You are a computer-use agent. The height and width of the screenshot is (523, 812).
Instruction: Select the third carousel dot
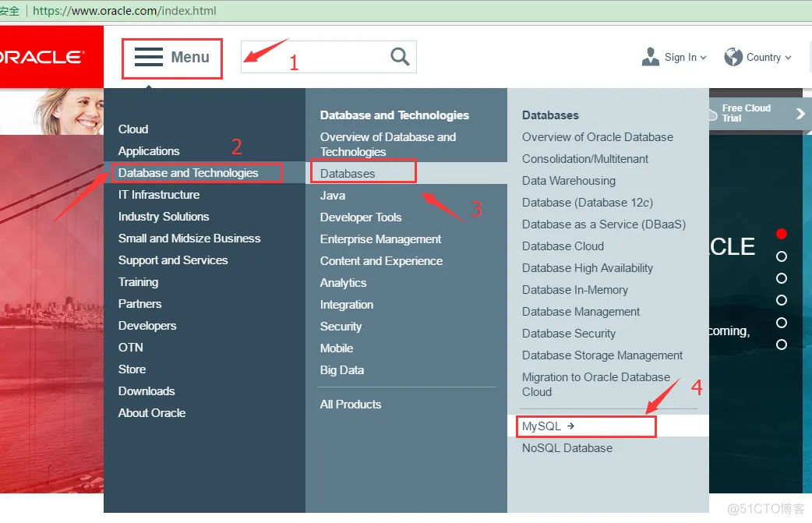coord(782,278)
